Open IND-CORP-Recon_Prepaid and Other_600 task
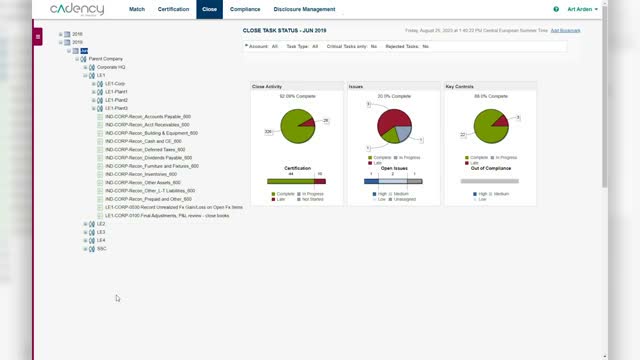Screen dimensions: 640x360 coord(148,199)
